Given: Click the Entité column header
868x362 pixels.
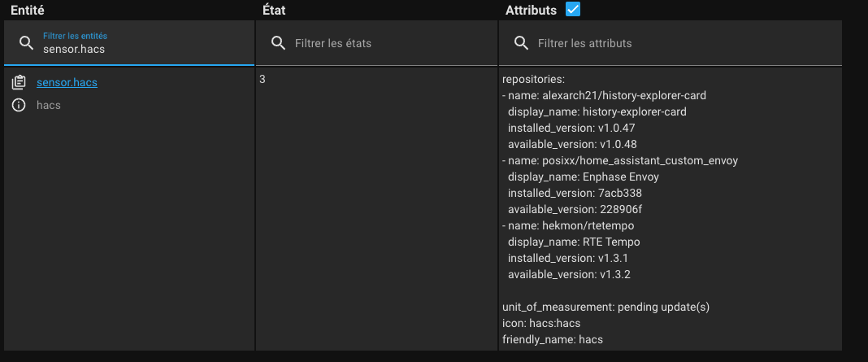Looking at the screenshot, I should point(28,10).
